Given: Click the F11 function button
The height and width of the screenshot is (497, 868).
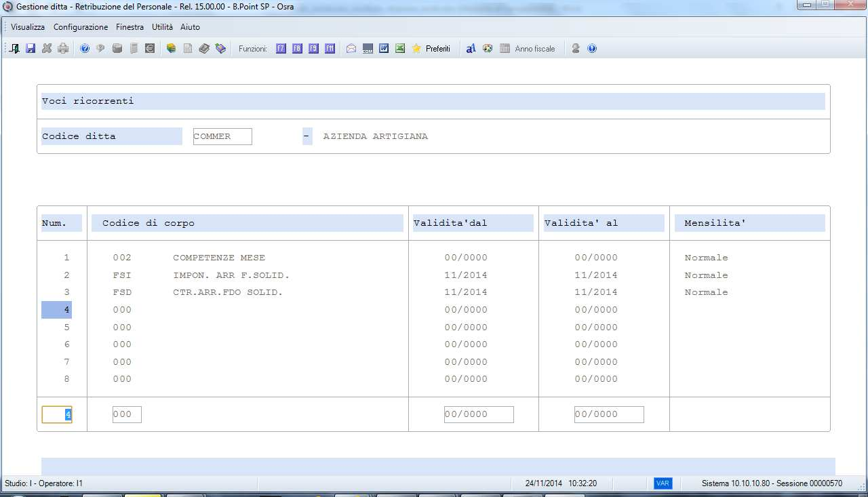Looking at the screenshot, I should [330, 49].
